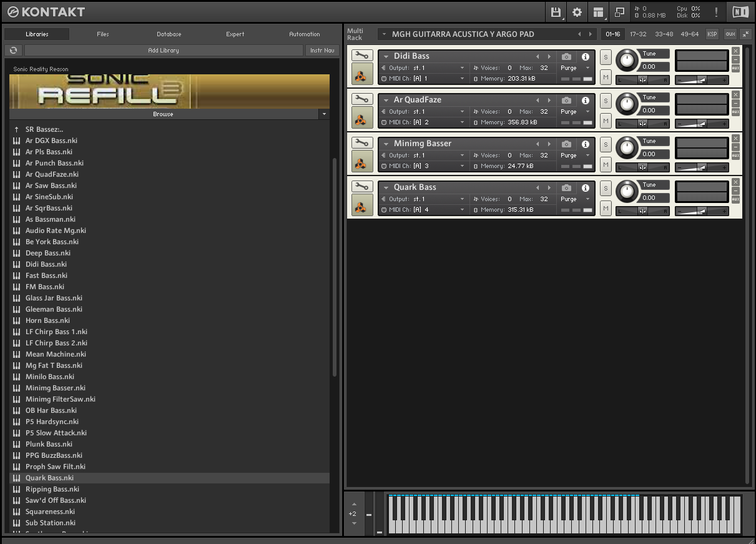Show Didi Bass info view icon
This screenshot has width=756, height=544.
[586, 56]
